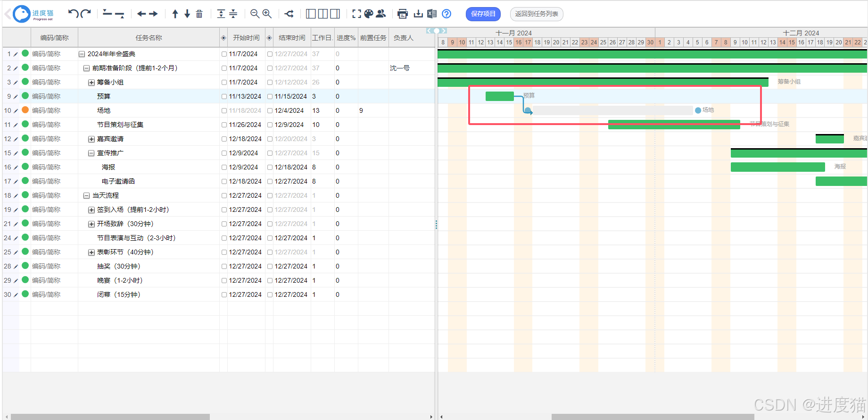Switch to the Gantt-only layout

335,14
